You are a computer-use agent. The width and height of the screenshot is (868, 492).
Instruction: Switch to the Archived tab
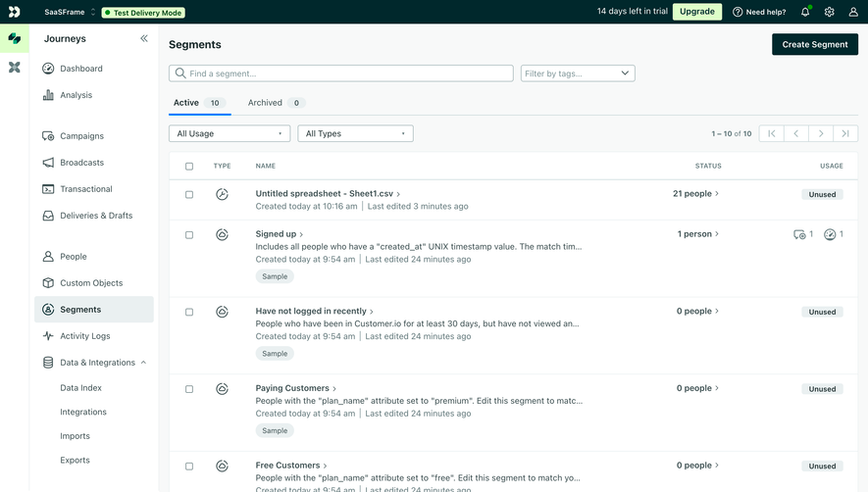click(277, 103)
